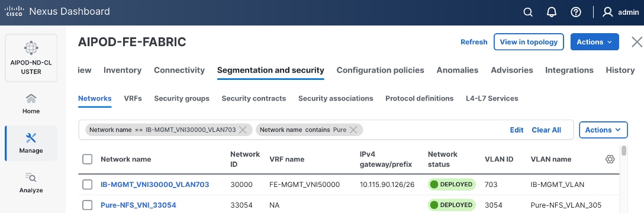Viewport: 644px width, 213px height.
Task: Click the VLAN ID column header
Action: 499,159
